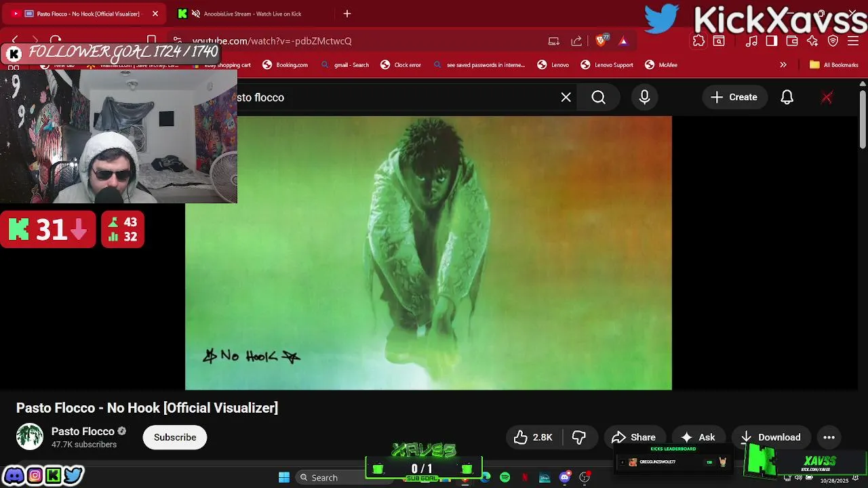Viewport: 868px width, 488px height.
Task: Open the see saved passwords bookmark
Action: tap(479, 65)
